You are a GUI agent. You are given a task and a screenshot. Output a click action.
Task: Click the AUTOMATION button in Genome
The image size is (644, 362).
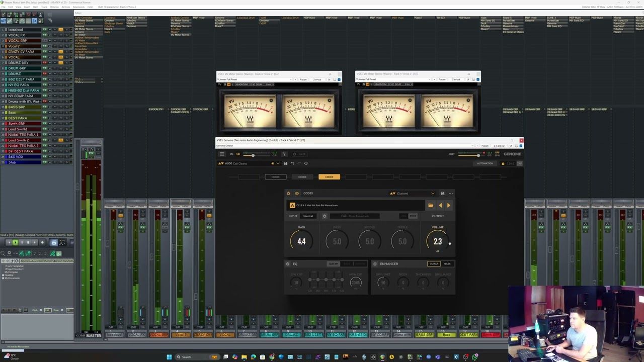[x=485, y=163]
